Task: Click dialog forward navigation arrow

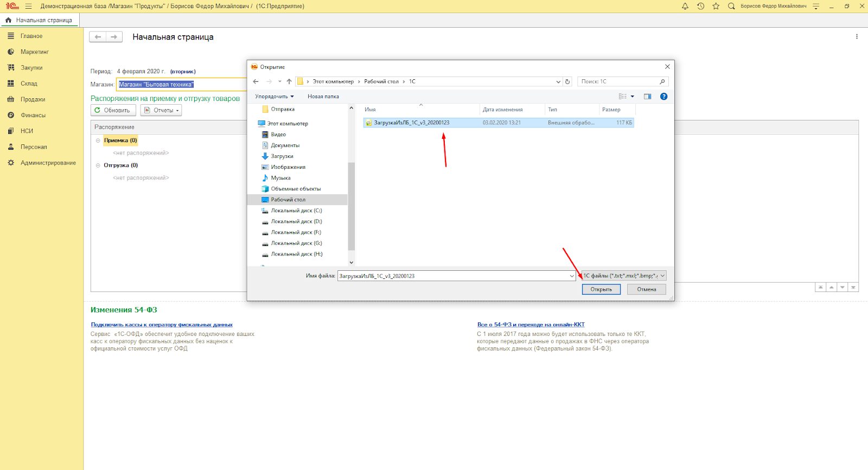Action: coord(269,81)
